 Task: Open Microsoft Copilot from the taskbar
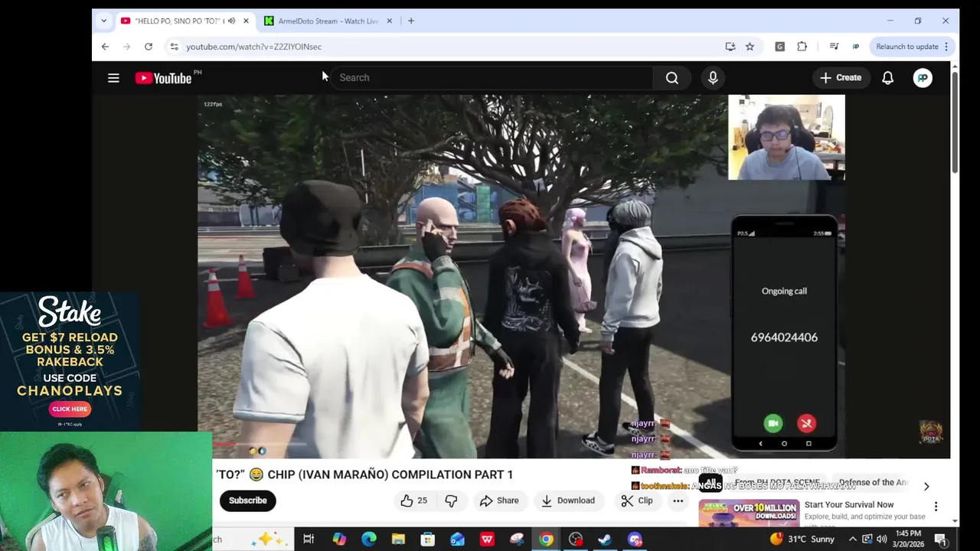pyautogui.click(x=339, y=540)
